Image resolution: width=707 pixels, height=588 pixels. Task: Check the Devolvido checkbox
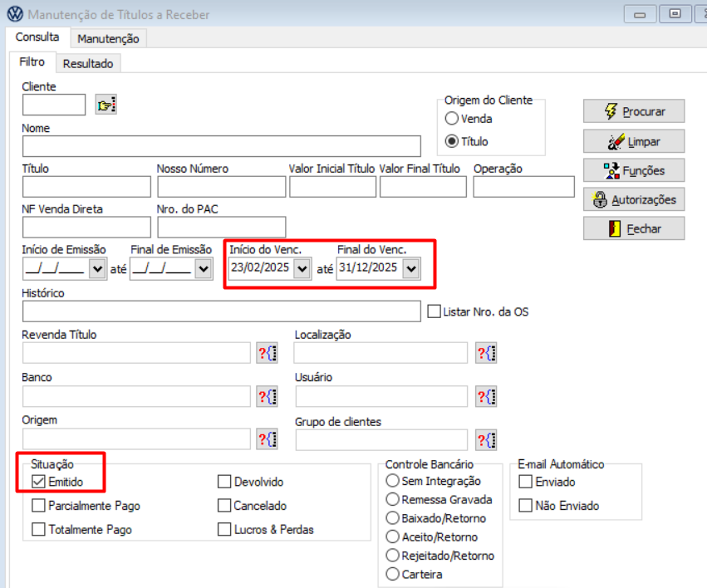tap(224, 482)
